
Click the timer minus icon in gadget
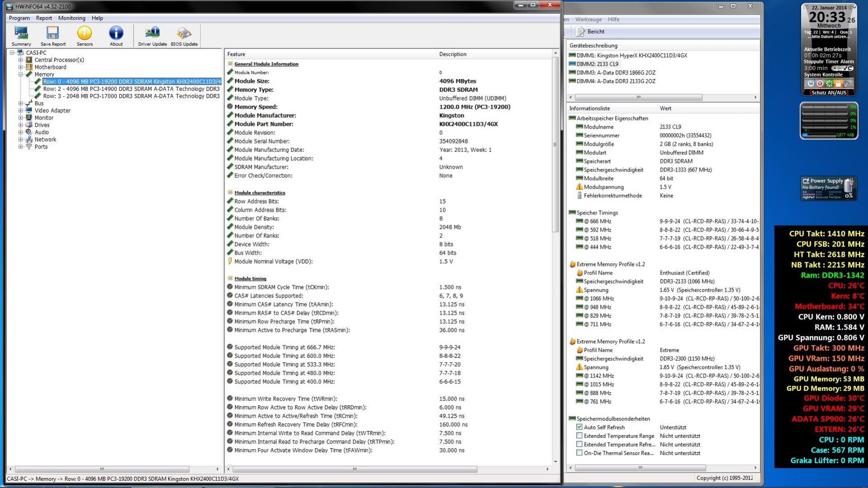click(x=840, y=68)
